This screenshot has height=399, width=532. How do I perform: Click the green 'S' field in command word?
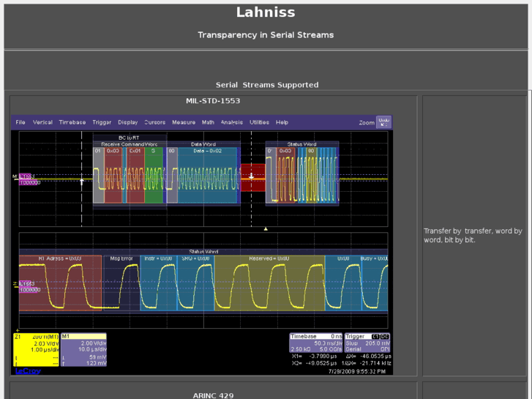154,175
